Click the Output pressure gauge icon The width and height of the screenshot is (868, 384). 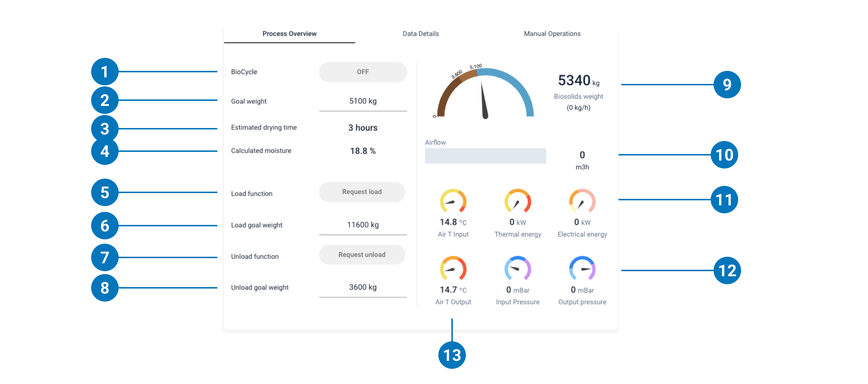coord(582,268)
